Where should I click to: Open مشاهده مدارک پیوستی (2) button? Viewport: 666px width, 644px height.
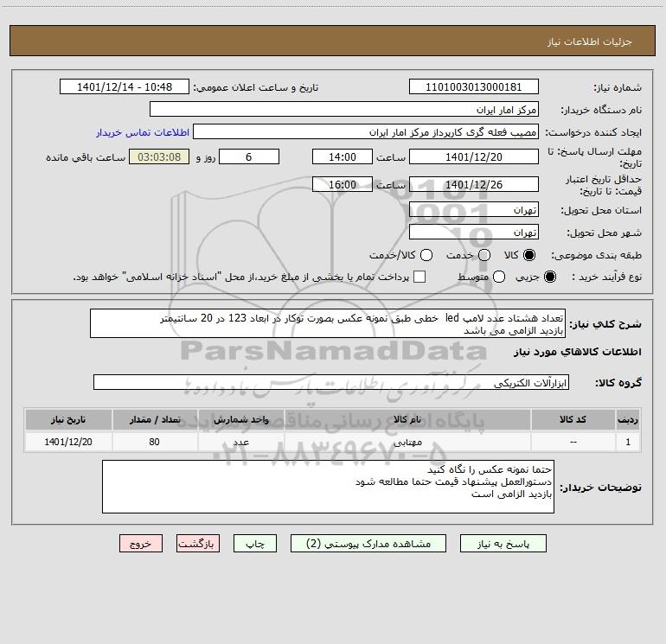tap(368, 544)
